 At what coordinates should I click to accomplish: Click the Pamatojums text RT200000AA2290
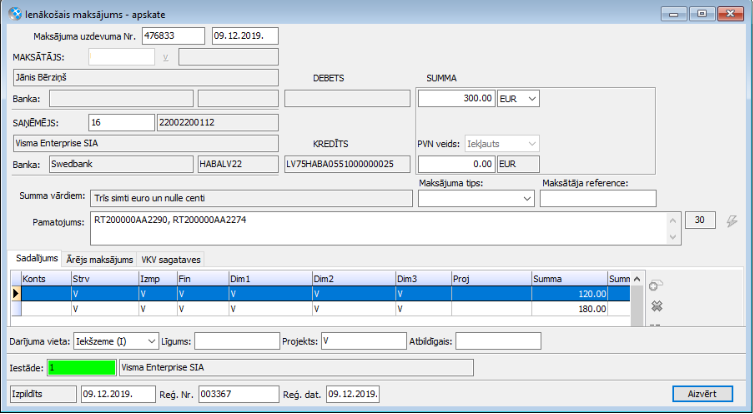click(131, 220)
